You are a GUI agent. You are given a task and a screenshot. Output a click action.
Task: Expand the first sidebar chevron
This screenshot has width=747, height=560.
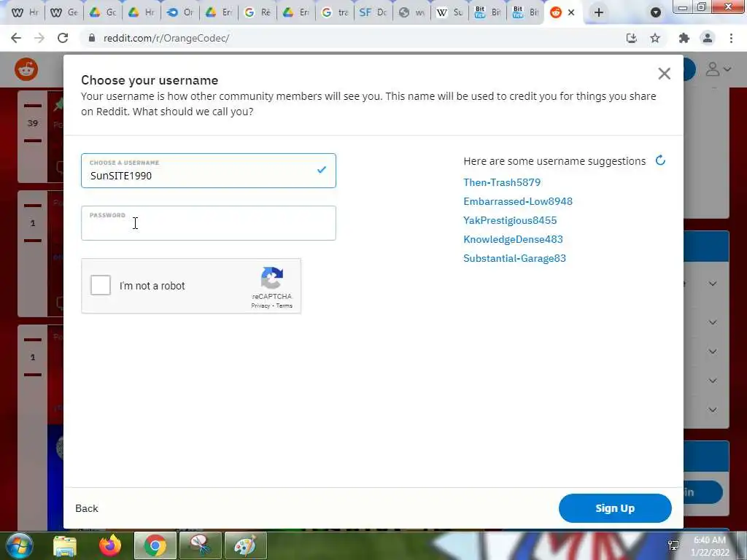713,284
